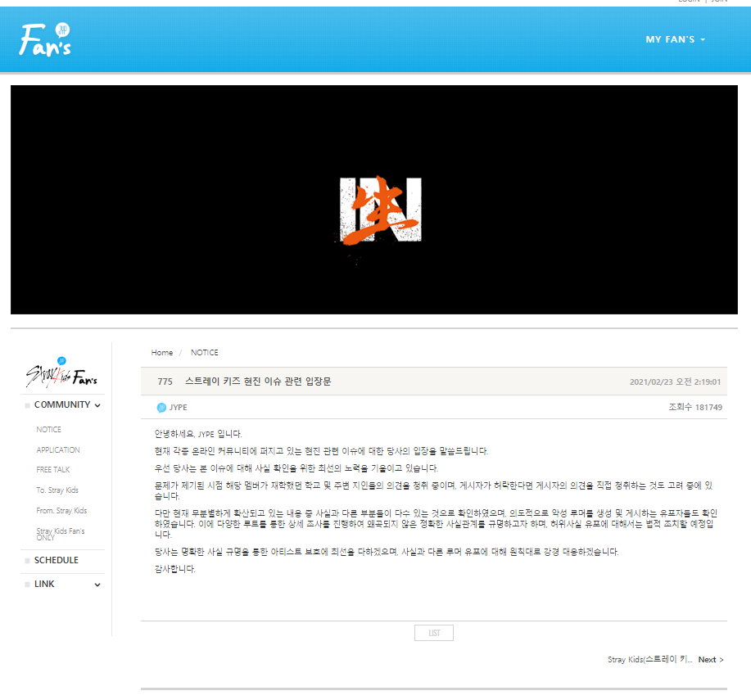Image resolution: width=751 pixels, height=700 pixels.
Task: Go to the Next post link
Action: (711, 660)
